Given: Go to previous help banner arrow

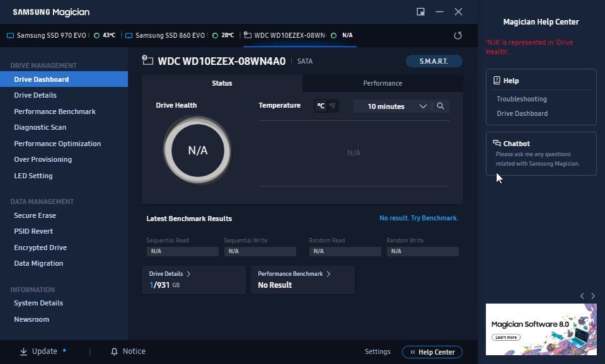Looking at the screenshot, I should coord(582,296).
